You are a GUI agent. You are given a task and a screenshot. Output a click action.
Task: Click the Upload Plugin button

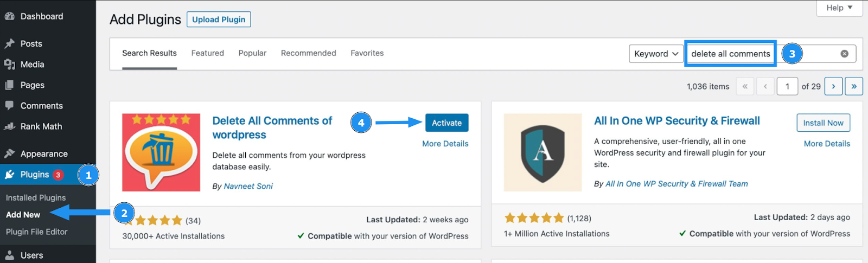[x=219, y=20]
